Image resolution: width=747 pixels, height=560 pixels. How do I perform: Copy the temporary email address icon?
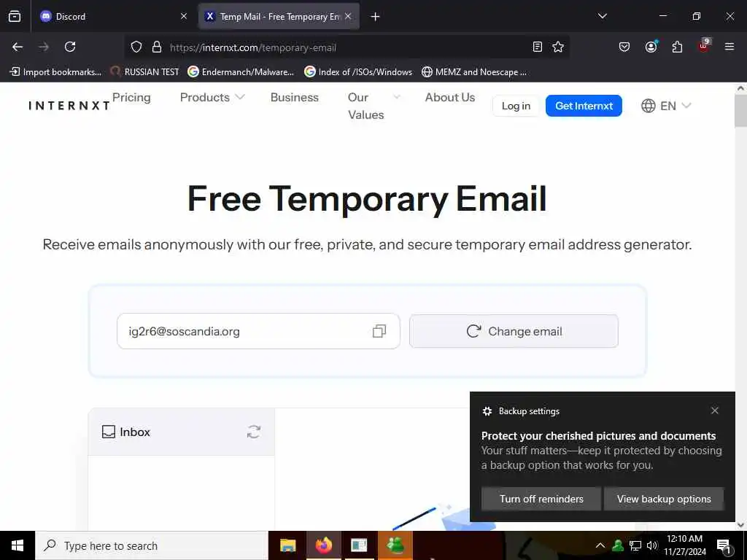tap(379, 331)
